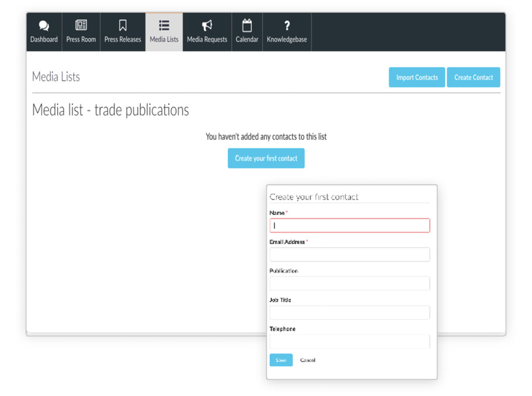Click 'You haven't added any contacts' message
This screenshot has height=396, width=532.
(x=266, y=136)
